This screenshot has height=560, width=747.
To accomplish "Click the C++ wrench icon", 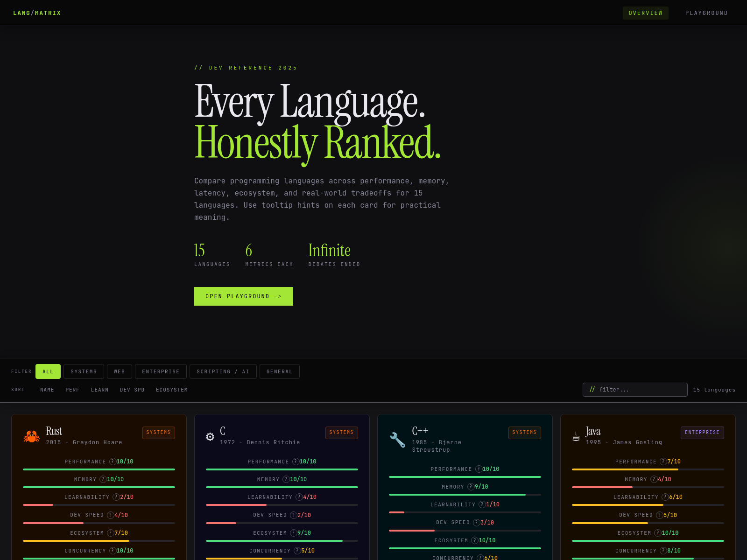I will click(x=397, y=440).
